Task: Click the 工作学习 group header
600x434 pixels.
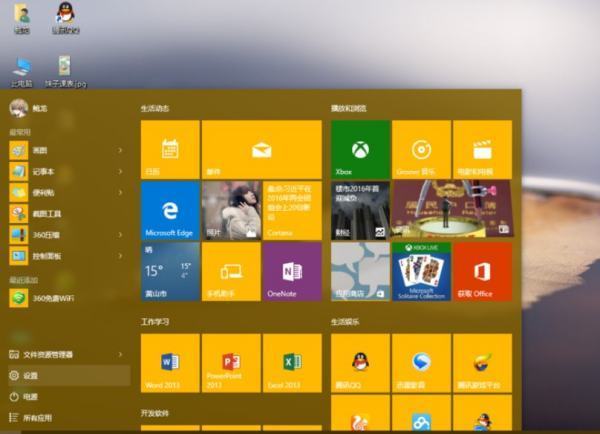Action: [x=155, y=322]
